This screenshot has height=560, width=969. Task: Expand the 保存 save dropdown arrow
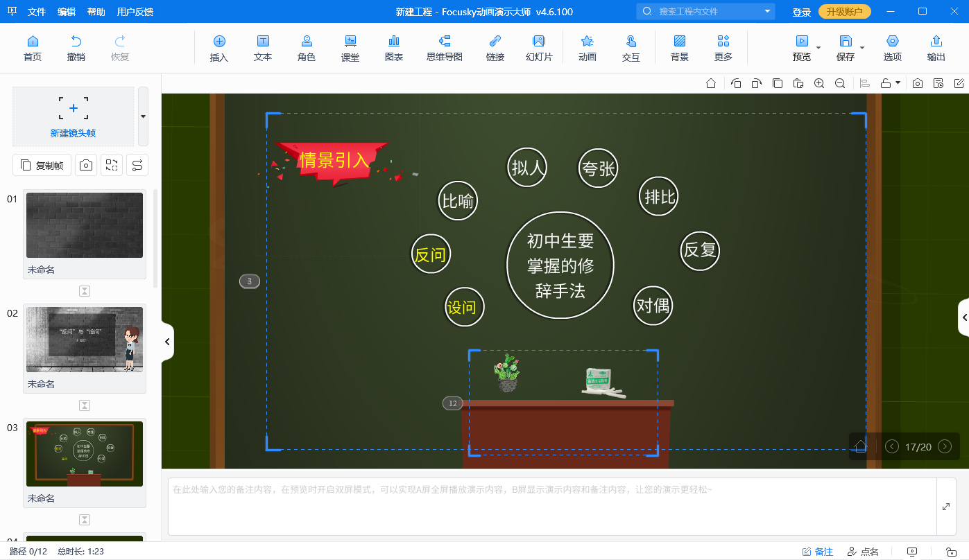pyautogui.click(x=862, y=48)
